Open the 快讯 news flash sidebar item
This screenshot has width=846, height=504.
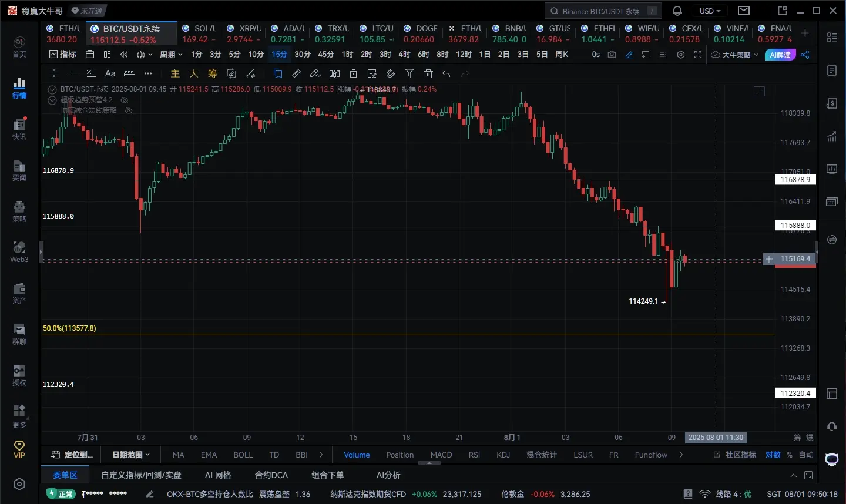tap(19, 129)
